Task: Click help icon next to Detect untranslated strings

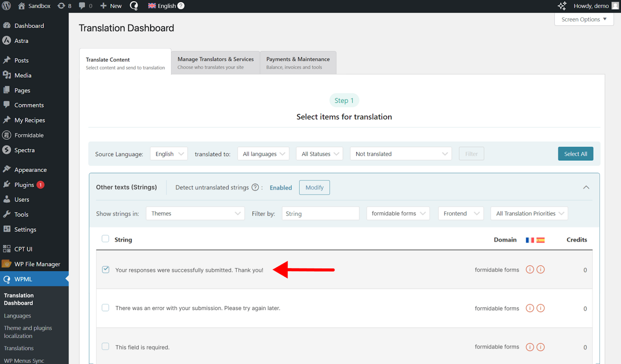Action: [x=255, y=187]
